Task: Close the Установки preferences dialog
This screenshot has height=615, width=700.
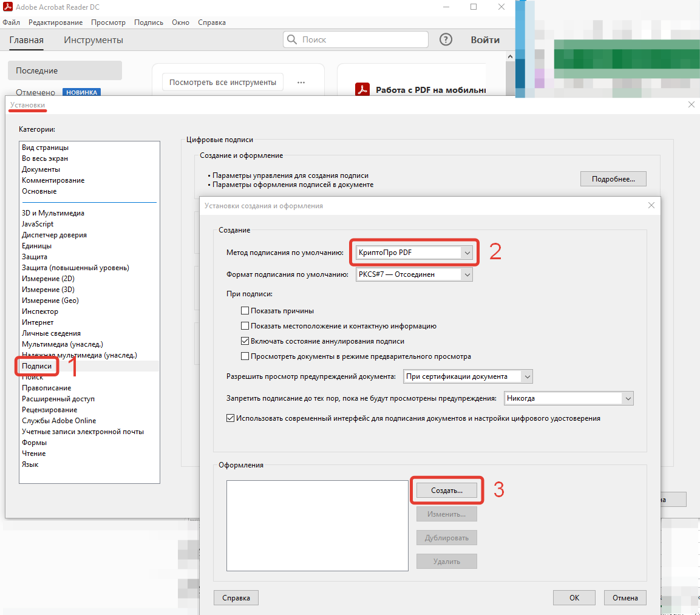Action: (x=691, y=104)
